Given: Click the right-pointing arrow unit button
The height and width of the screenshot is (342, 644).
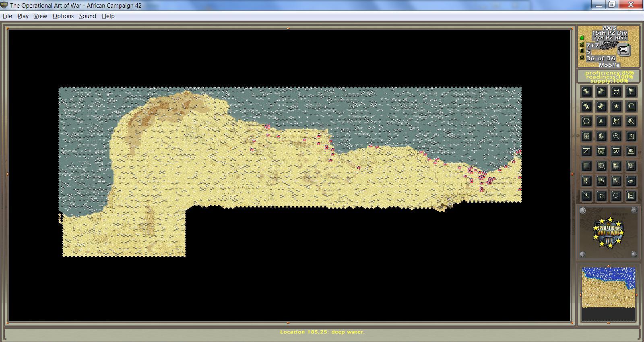Looking at the screenshot, I should pyautogui.click(x=601, y=91).
